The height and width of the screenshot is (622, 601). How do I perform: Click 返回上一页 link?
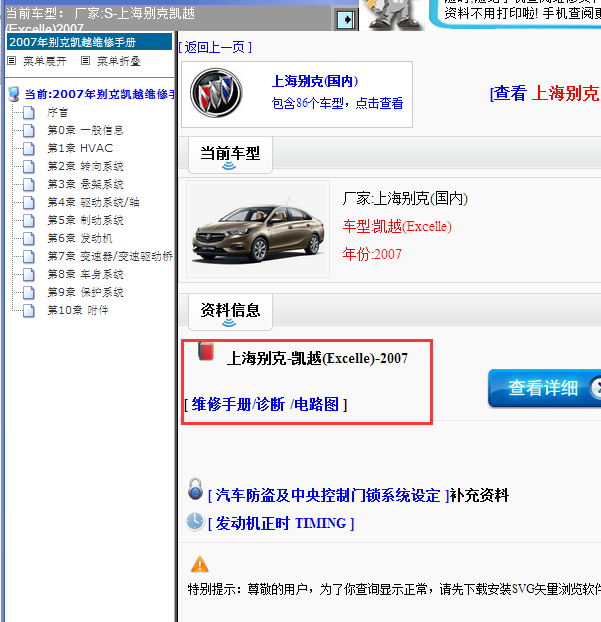point(215,48)
